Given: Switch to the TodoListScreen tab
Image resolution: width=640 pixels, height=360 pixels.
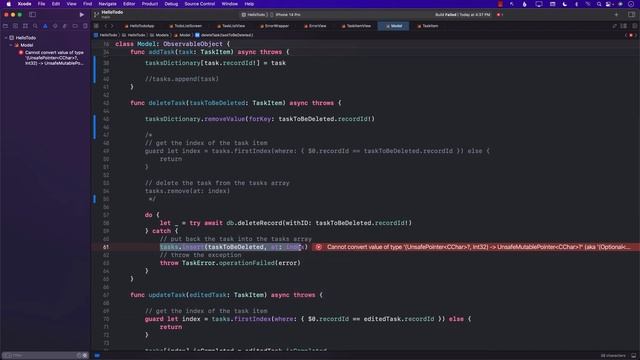Looking at the screenshot, I should [x=186, y=26].
